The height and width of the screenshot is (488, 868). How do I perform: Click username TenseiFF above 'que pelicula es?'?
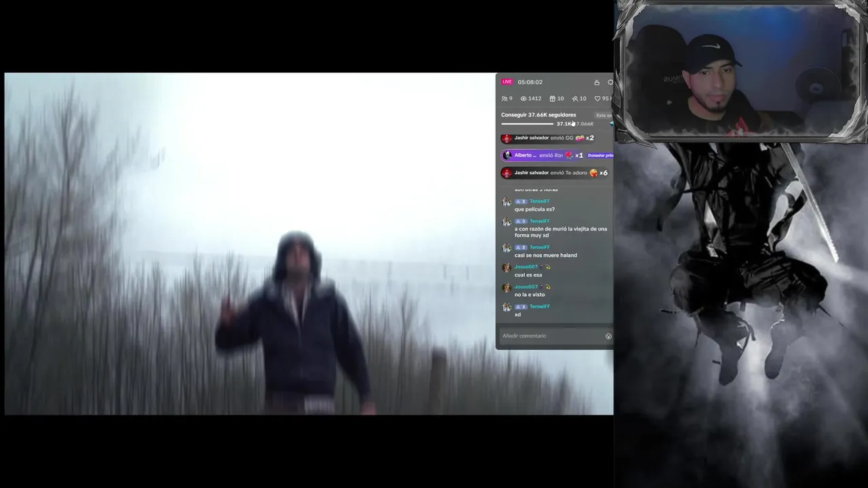click(x=540, y=201)
